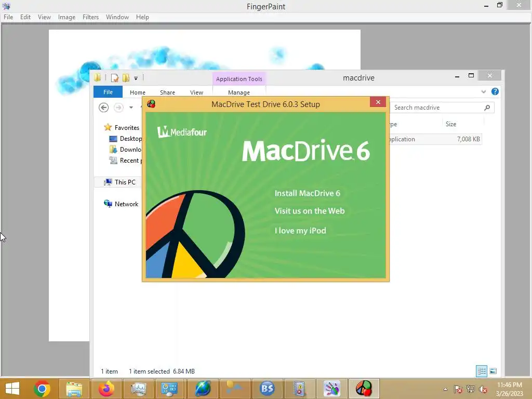
Task: Open Explorer Help question mark icon
Action: coord(495,91)
